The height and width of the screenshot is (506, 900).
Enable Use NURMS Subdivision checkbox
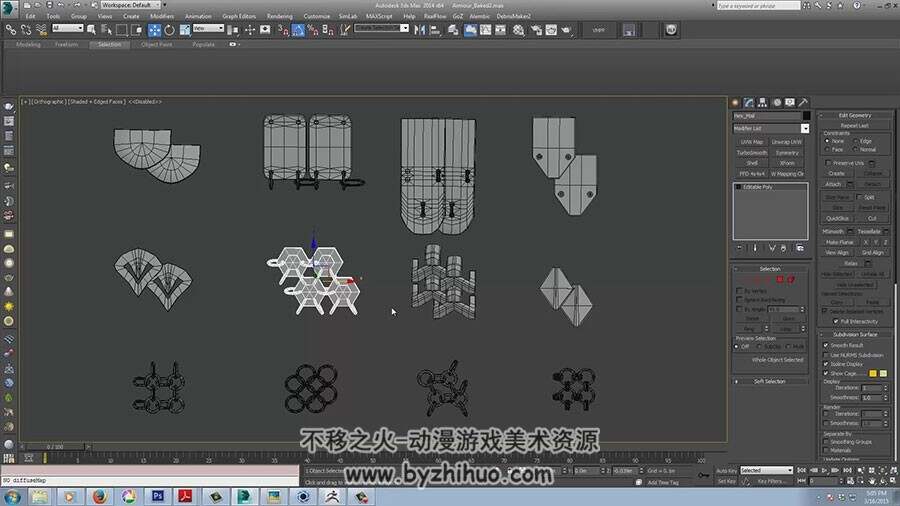click(x=826, y=355)
